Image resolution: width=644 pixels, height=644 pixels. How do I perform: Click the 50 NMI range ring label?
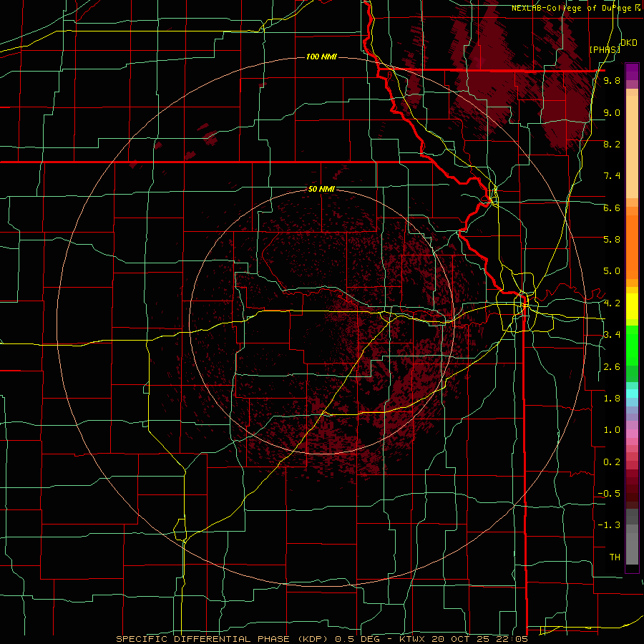tap(321, 189)
